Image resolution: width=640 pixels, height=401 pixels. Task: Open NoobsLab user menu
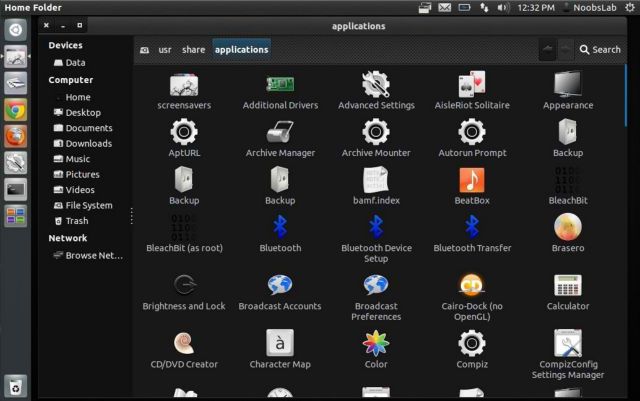(x=591, y=7)
